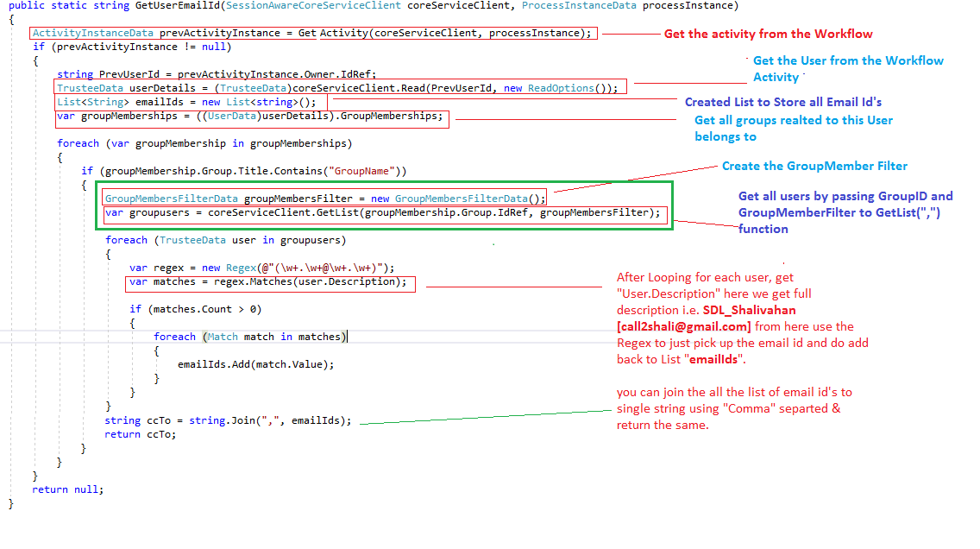Click the ReadOptions type in Read call

tap(561, 88)
